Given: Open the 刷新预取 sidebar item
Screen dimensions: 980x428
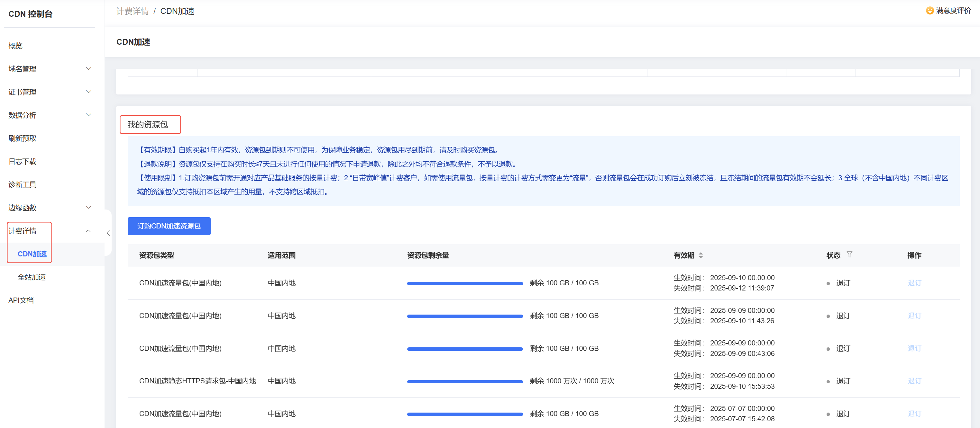Looking at the screenshot, I should pos(23,138).
